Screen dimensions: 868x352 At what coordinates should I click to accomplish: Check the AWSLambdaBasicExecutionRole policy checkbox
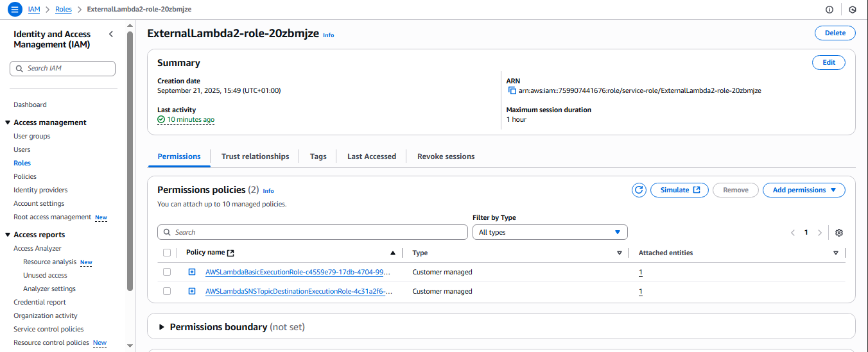pyautogui.click(x=167, y=272)
